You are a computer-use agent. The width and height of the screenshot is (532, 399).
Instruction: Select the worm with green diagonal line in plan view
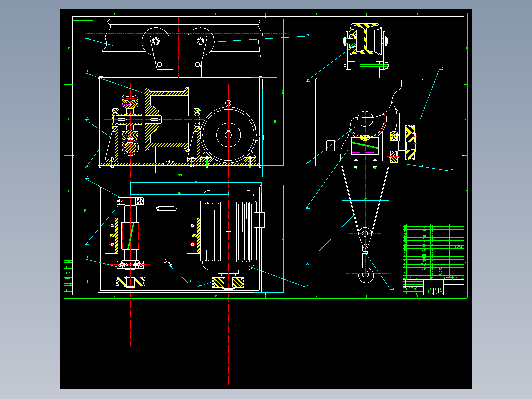click(130, 236)
